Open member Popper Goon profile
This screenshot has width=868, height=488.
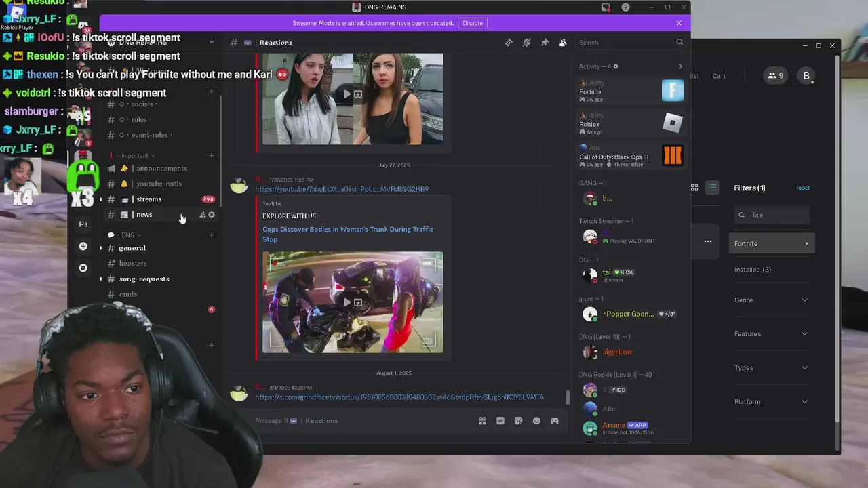coord(631,314)
